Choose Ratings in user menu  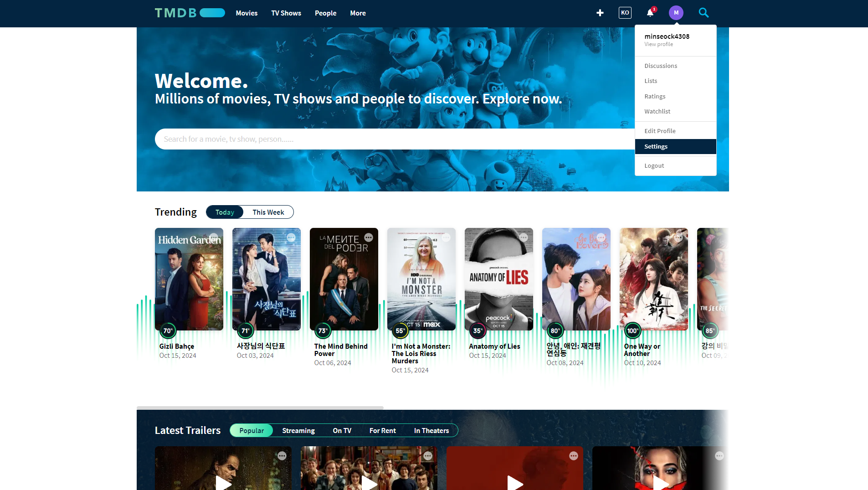(675, 96)
